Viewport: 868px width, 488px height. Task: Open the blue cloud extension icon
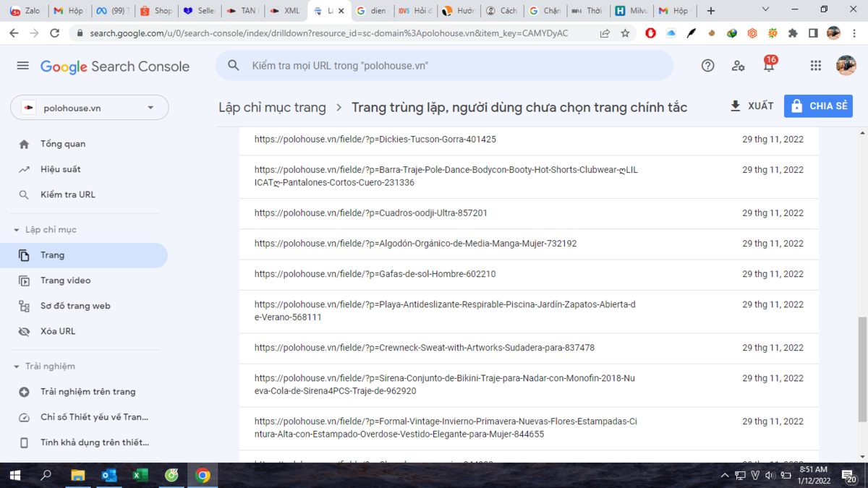671,33
